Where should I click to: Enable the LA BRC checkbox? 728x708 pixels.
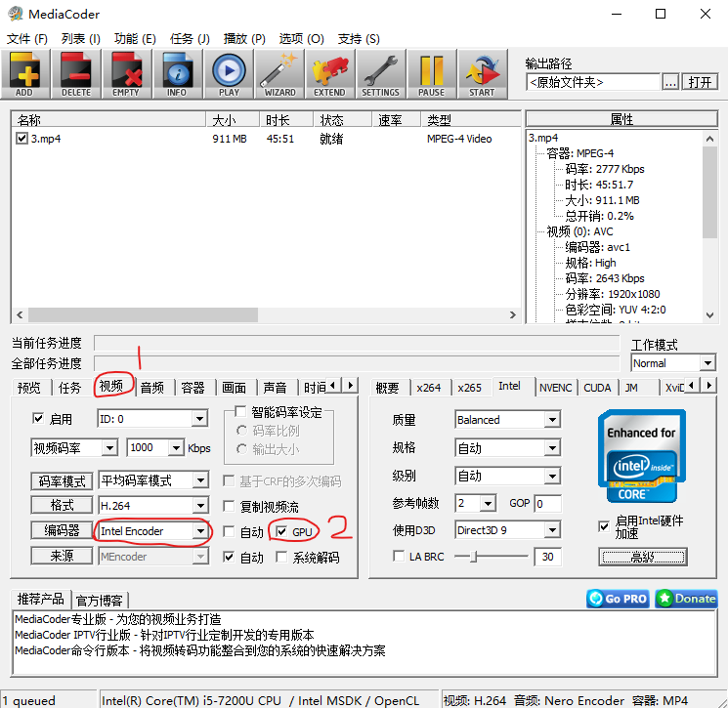coord(399,557)
